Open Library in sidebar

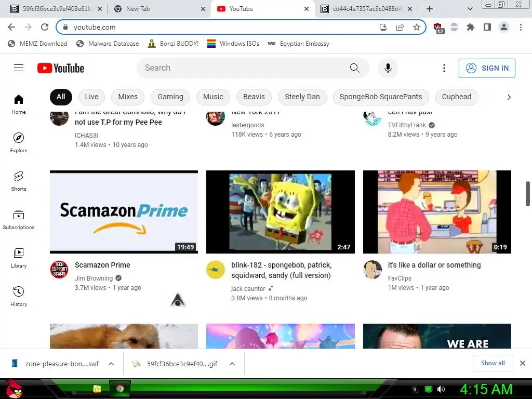pos(19,258)
